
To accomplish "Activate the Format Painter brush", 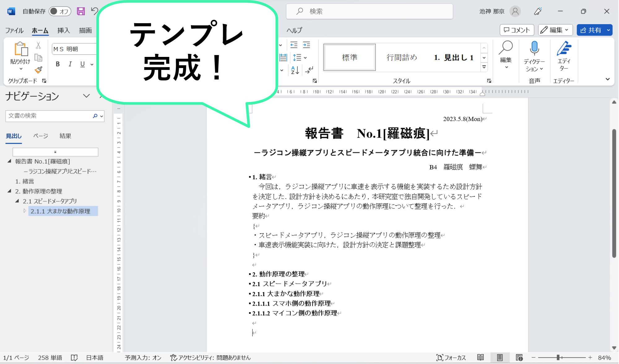I will pyautogui.click(x=38, y=70).
